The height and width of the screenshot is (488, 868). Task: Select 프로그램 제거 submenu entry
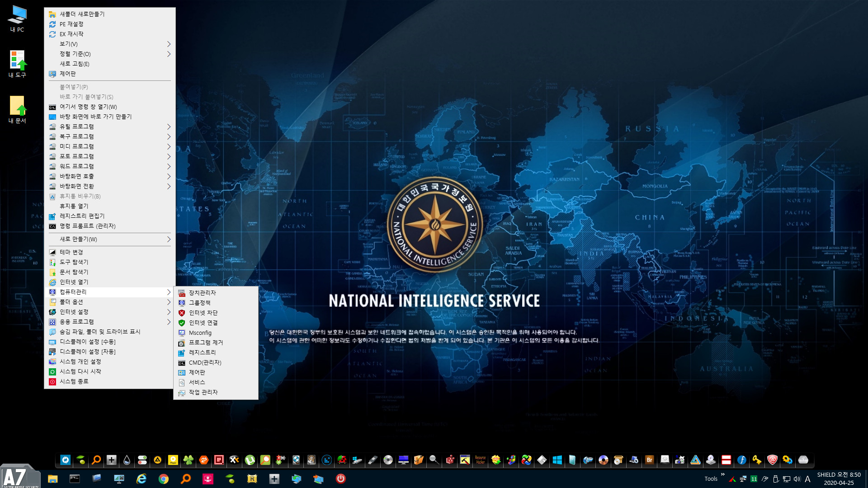tap(216, 343)
